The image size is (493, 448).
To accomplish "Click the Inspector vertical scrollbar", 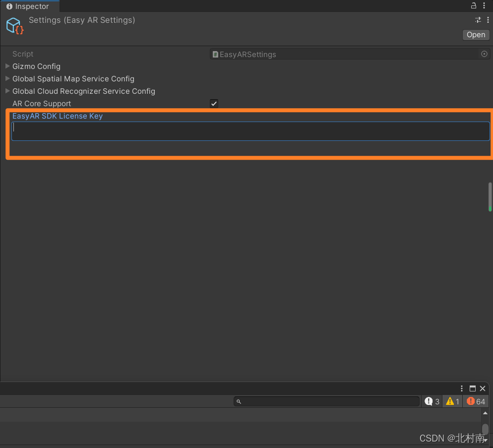I will click(490, 196).
